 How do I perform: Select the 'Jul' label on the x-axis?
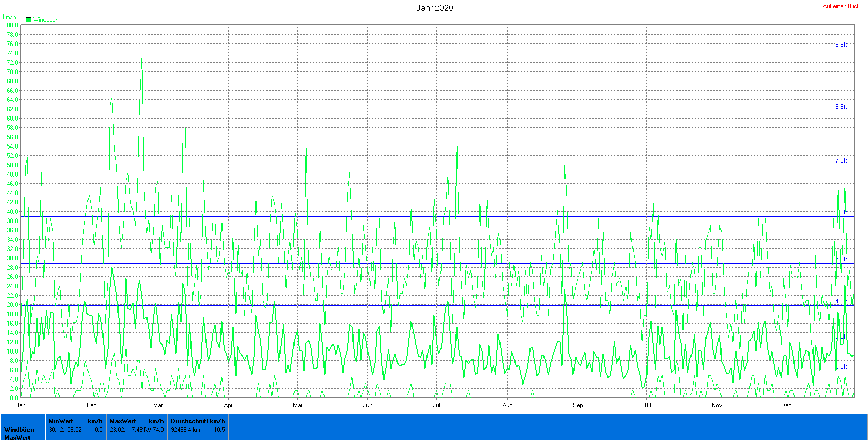click(436, 405)
